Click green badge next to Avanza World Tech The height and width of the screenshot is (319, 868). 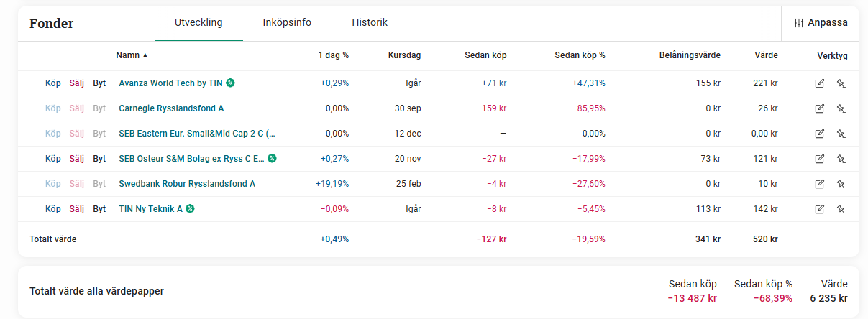click(230, 83)
